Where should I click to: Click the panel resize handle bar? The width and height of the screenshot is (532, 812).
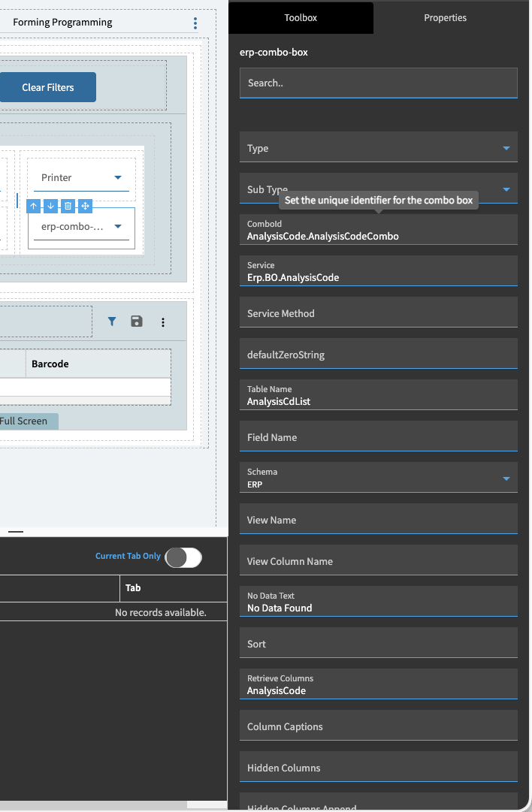point(16,532)
